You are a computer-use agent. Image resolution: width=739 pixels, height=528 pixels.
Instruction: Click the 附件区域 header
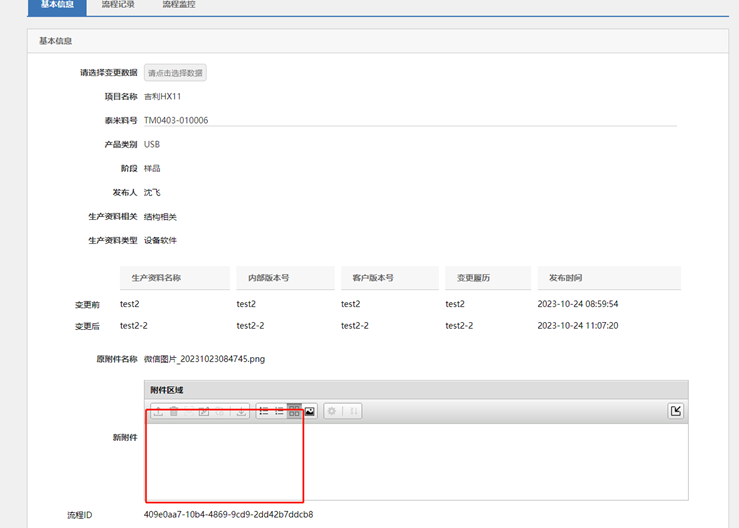tap(416, 390)
